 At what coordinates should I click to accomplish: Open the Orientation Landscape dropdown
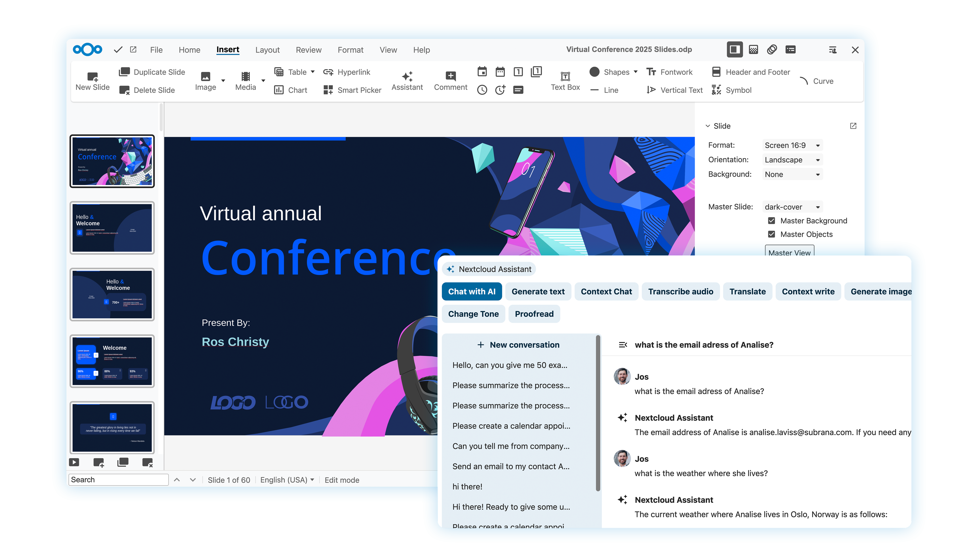[792, 160]
